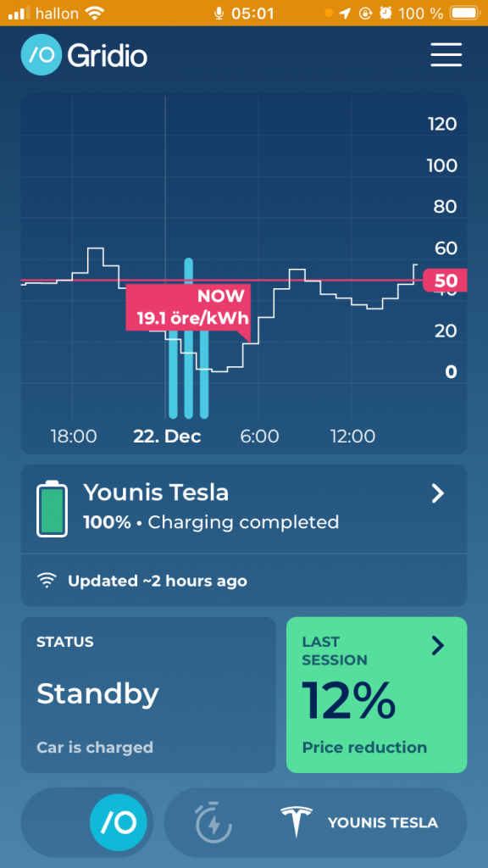The width and height of the screenshot is (488, 868).
Task: Tap the Tesla logo icon
Action: point(296,822)
